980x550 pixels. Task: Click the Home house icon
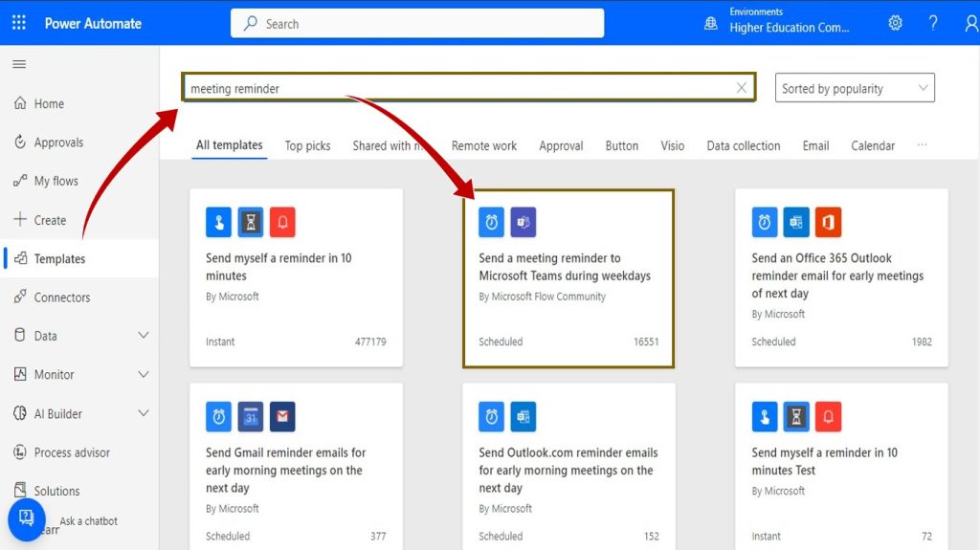tap(20, 103)
